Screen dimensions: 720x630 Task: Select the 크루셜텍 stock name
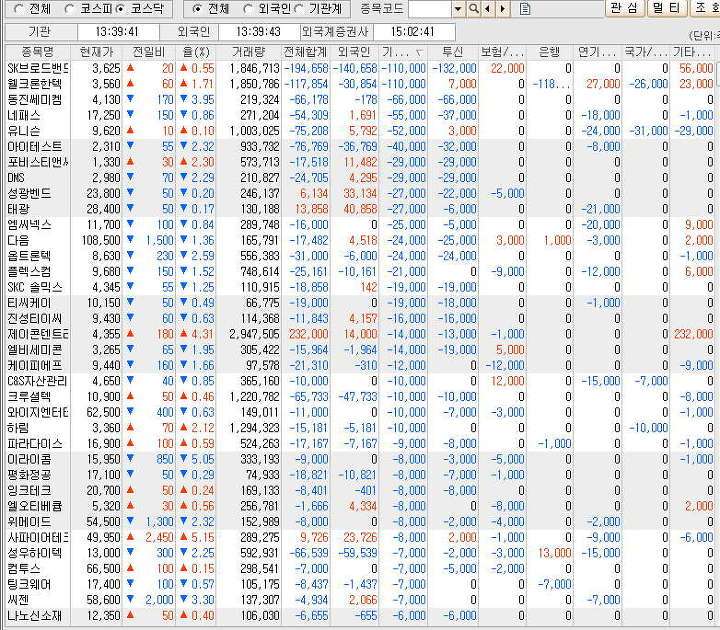pyautogui.click(x=29, y=397)
